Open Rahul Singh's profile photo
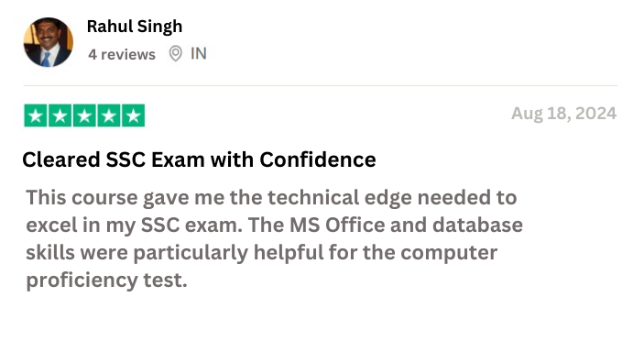The image size is (644, 363). [x=49, y=42]
